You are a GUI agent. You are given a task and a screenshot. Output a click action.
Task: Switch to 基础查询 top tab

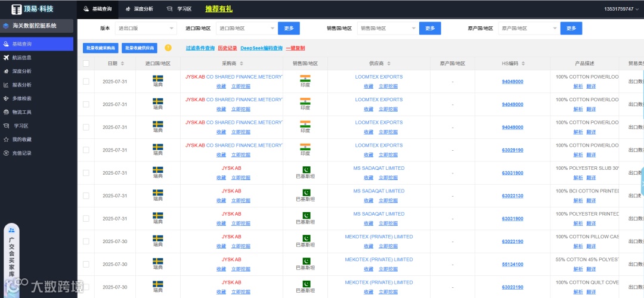[98, 8]
